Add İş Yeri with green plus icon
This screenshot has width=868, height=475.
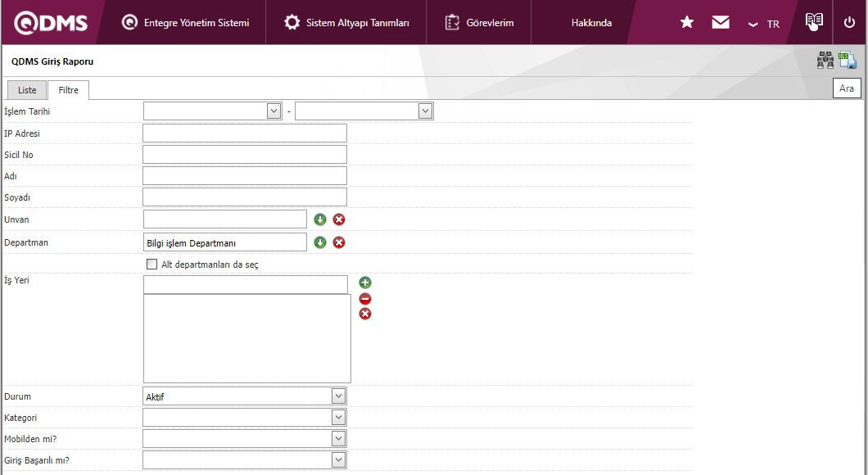365,283
